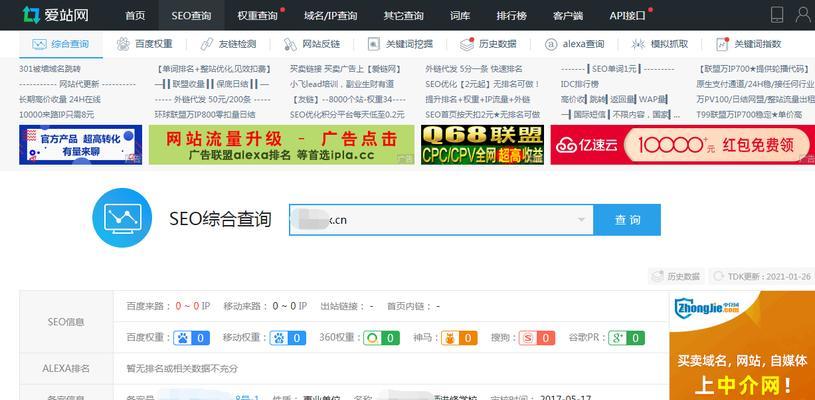This screenshot has width=815, height=400.
Task: Click the 百度来路 0 ~ 0 IP value
Action: (x=193, y=306)
